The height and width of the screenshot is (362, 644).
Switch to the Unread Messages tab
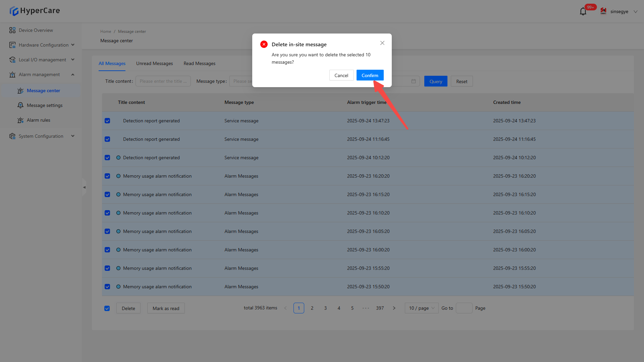(x=154, y=63)
